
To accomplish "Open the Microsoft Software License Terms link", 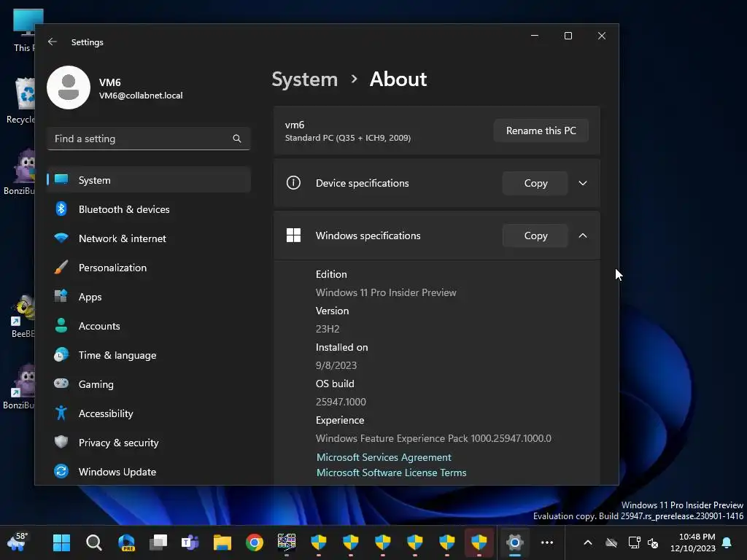I will (x=392, y=472).
